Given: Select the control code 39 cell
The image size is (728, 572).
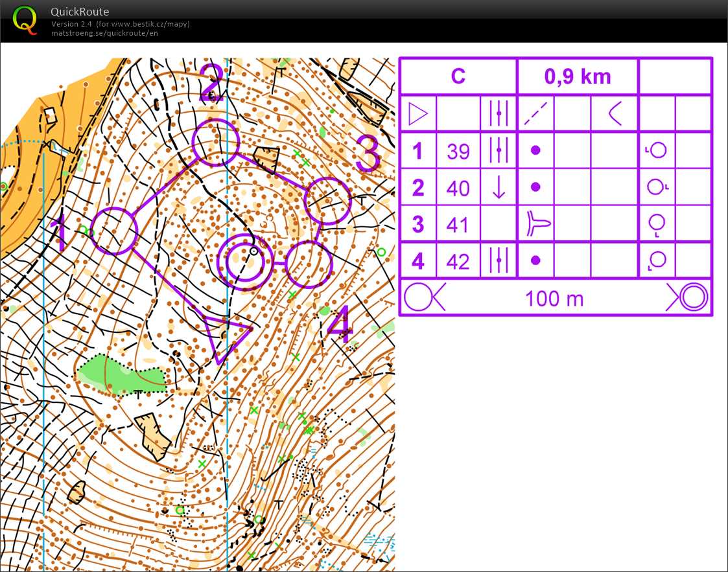Looking at the screenshot, I should point(458,151).
